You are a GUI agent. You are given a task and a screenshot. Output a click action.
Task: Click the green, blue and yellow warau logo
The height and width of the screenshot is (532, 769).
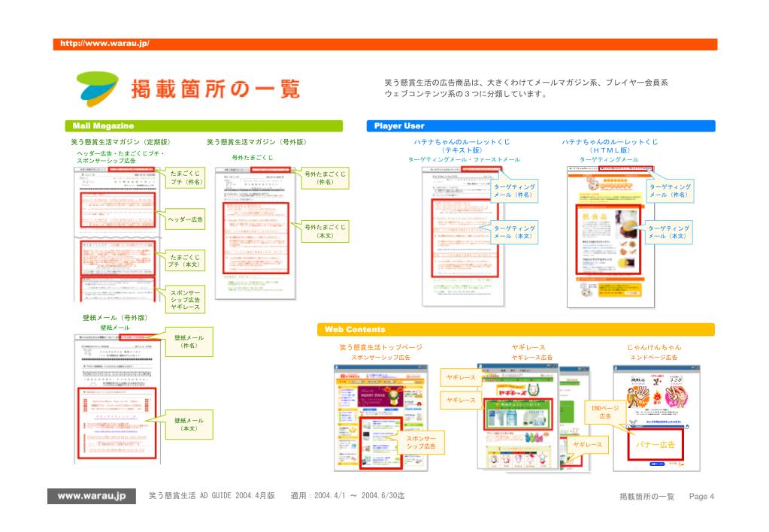point(98,89)
